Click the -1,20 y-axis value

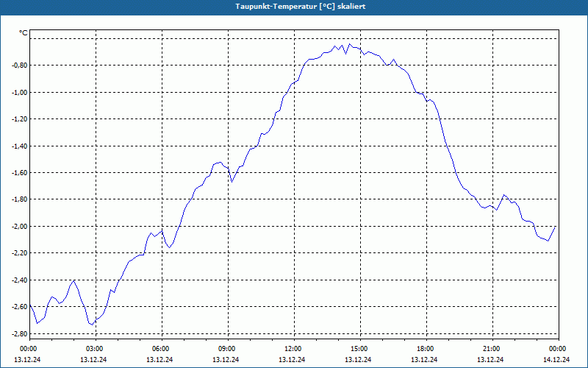coord(21,119)
